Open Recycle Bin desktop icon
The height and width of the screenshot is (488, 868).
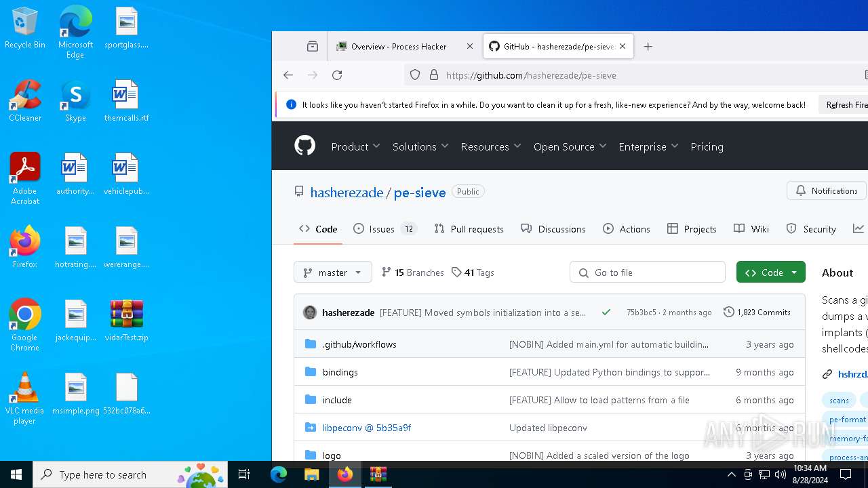click(25, 28)
